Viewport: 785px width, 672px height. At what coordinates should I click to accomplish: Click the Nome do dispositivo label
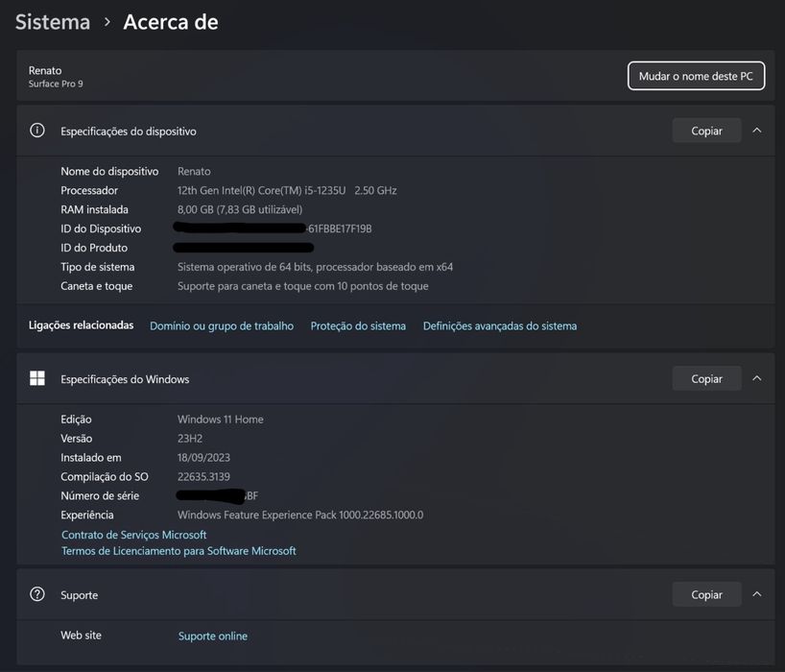(109, 171)
